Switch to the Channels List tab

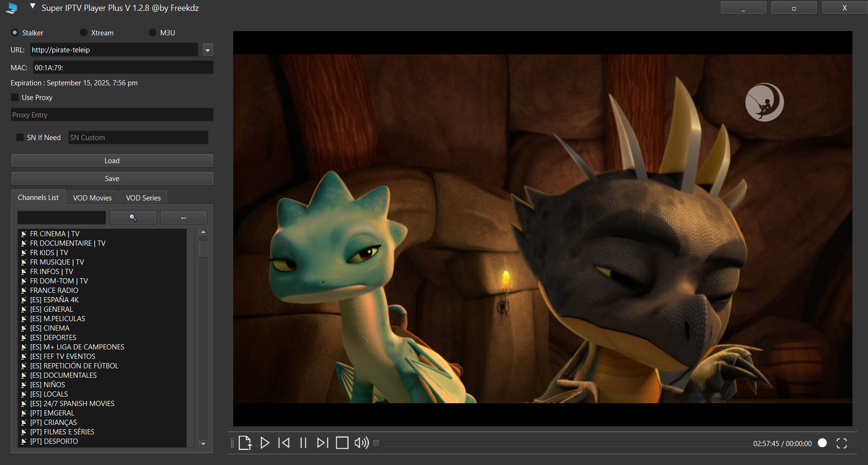tap(38, 198)
